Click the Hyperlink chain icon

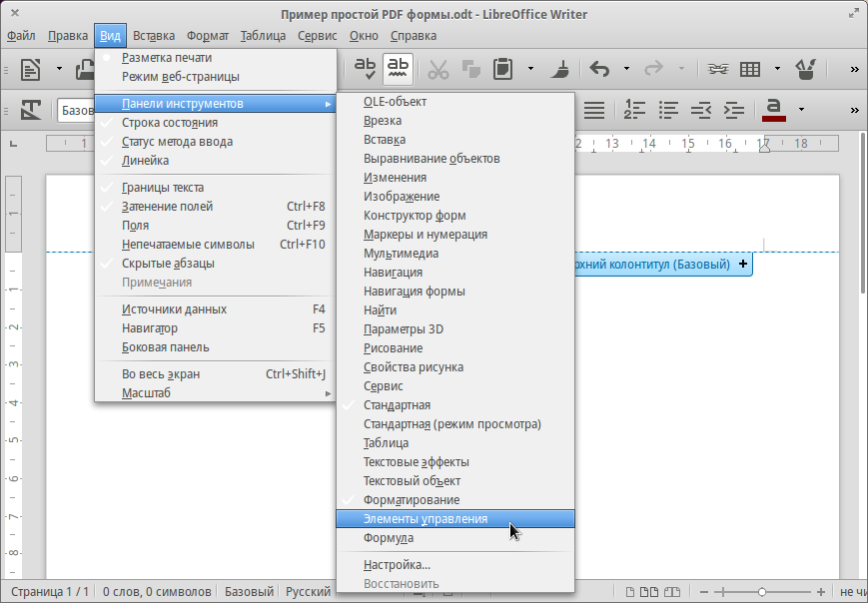point(718,69)
